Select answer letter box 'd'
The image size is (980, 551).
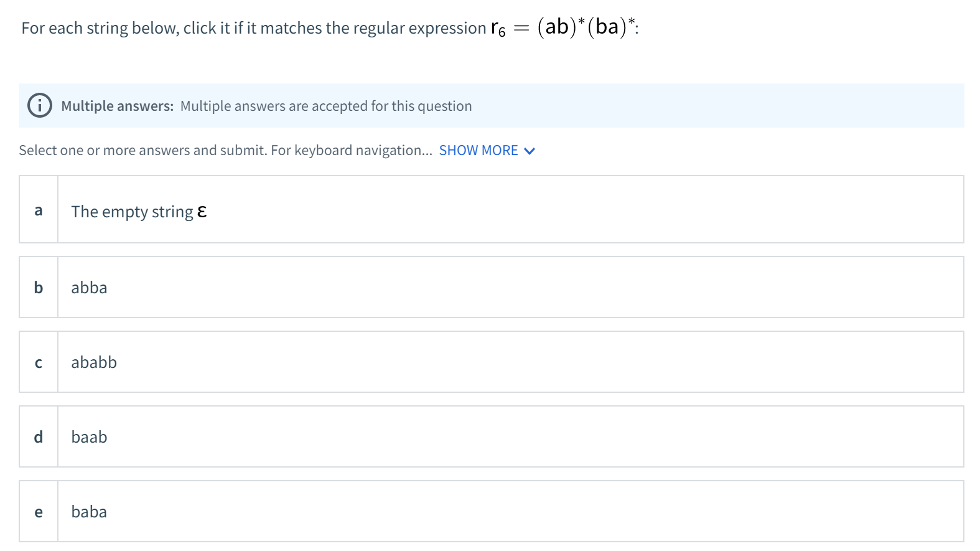pyautogui.click(x=39, y=437)
